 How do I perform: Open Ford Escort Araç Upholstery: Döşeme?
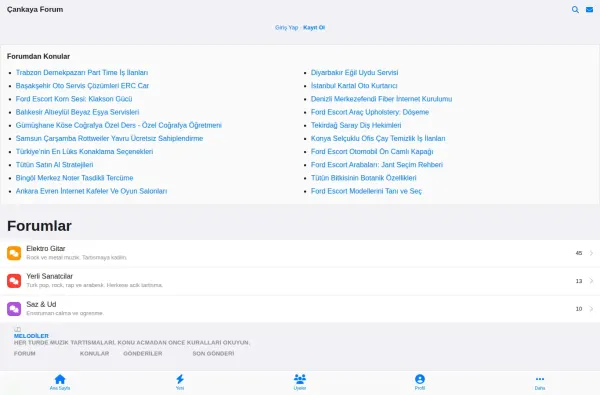370,112
